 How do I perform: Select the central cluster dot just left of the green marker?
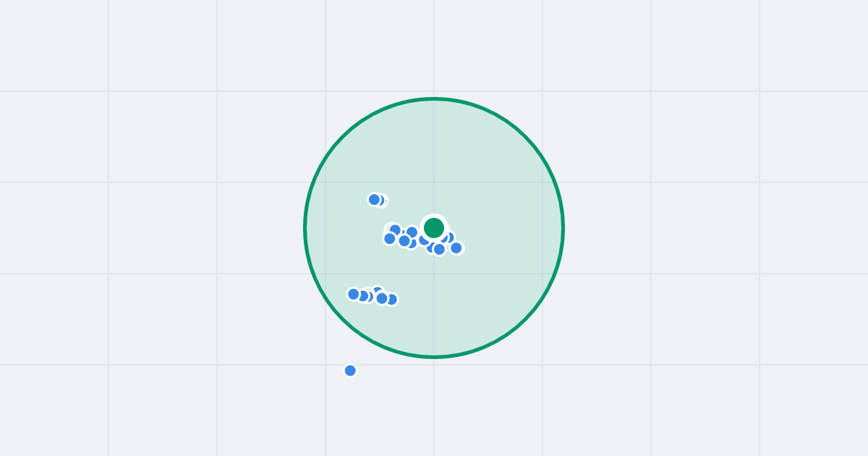coord(424,240)
